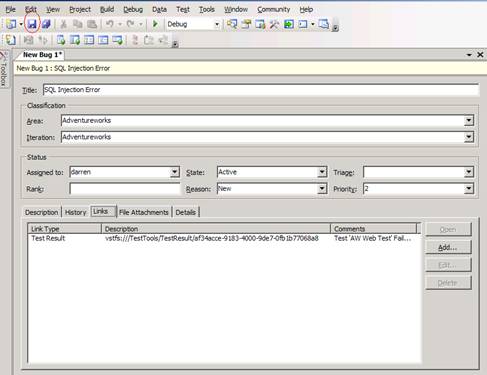Open the New Project icon's dropdown arrow
487x375 pixels.
click(21, 24)
